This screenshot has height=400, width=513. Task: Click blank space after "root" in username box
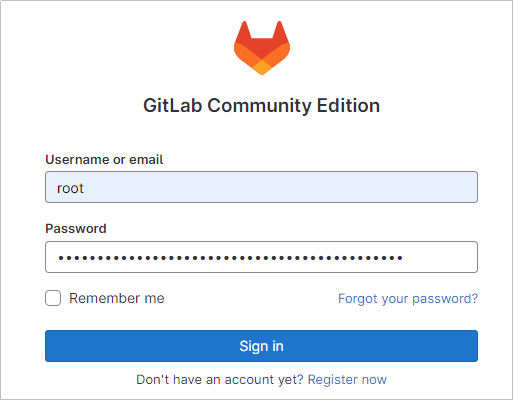pyautogui.click(x=280, y=187)
